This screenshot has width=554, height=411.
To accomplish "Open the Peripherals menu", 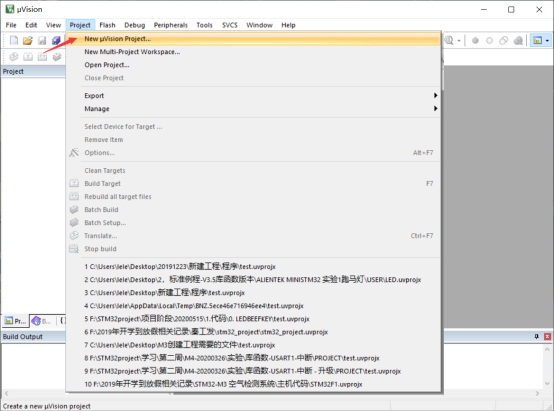I will coord(171,25).
